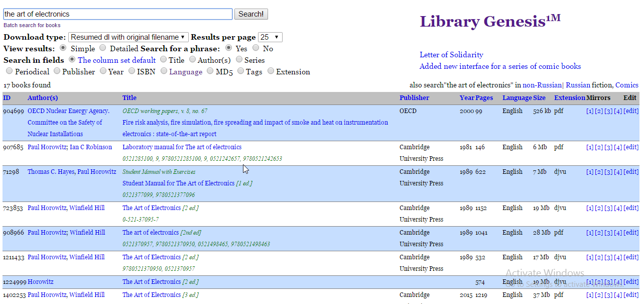Search in Russian fiction link
Screen dimensions: 644x304
pyautogui.click(x=578, y=85)
